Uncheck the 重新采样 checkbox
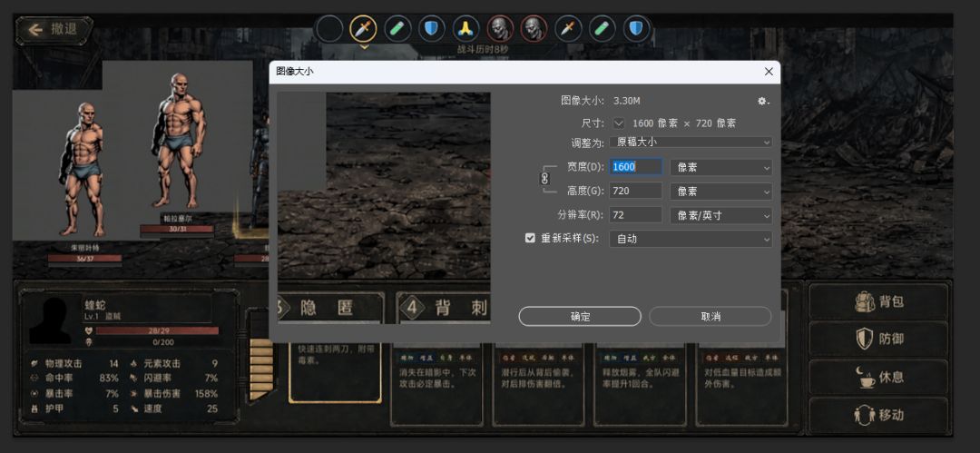The image size is (980, 453). click(x=530, y=239)
